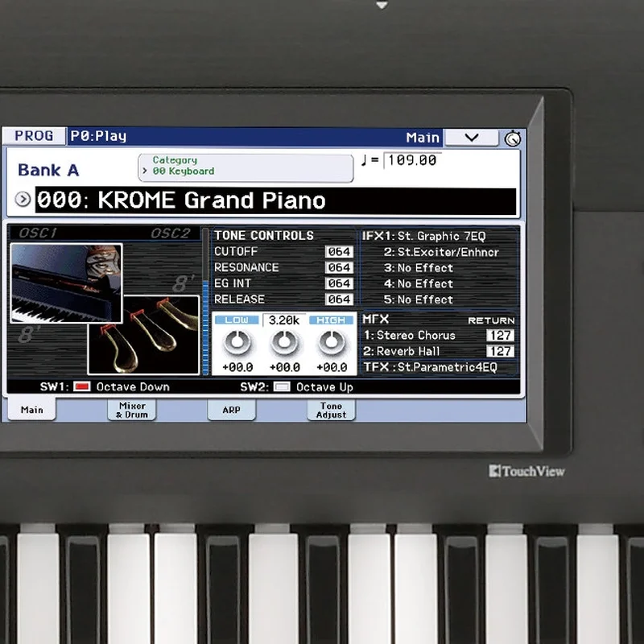The image size is (644, 644).
Task: Open the Main page dropdown menu
Action: point(471,137)
